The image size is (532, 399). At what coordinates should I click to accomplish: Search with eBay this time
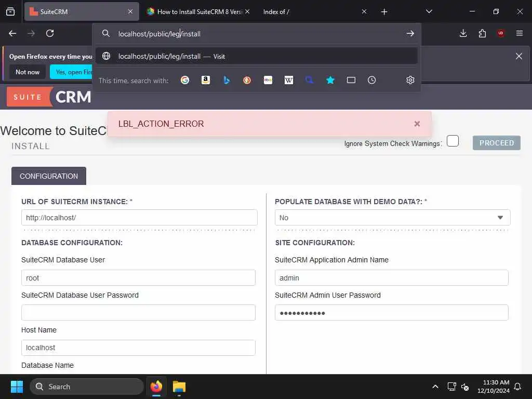268,80
